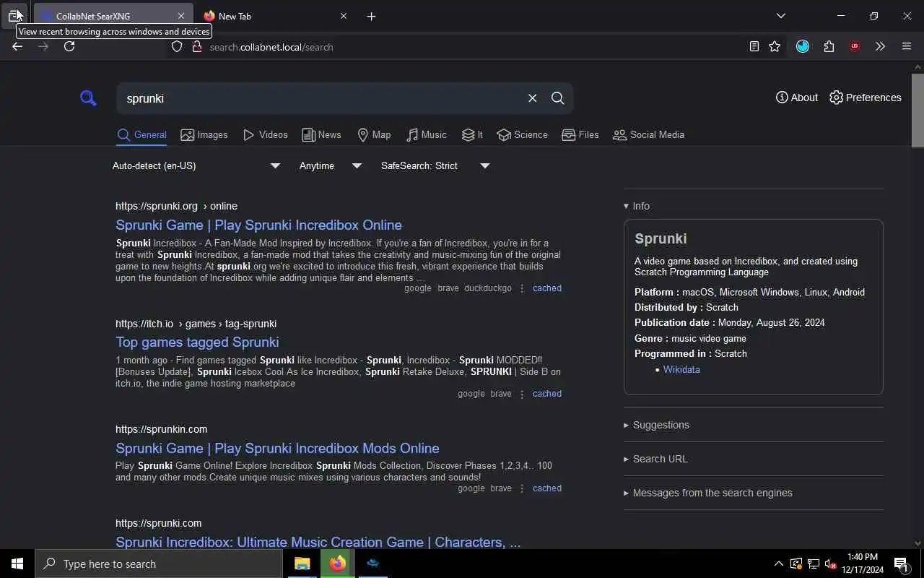The image size is (924, 578).
Task: Reload the current page
Action: pyautogui.click(x=69, y=46)
